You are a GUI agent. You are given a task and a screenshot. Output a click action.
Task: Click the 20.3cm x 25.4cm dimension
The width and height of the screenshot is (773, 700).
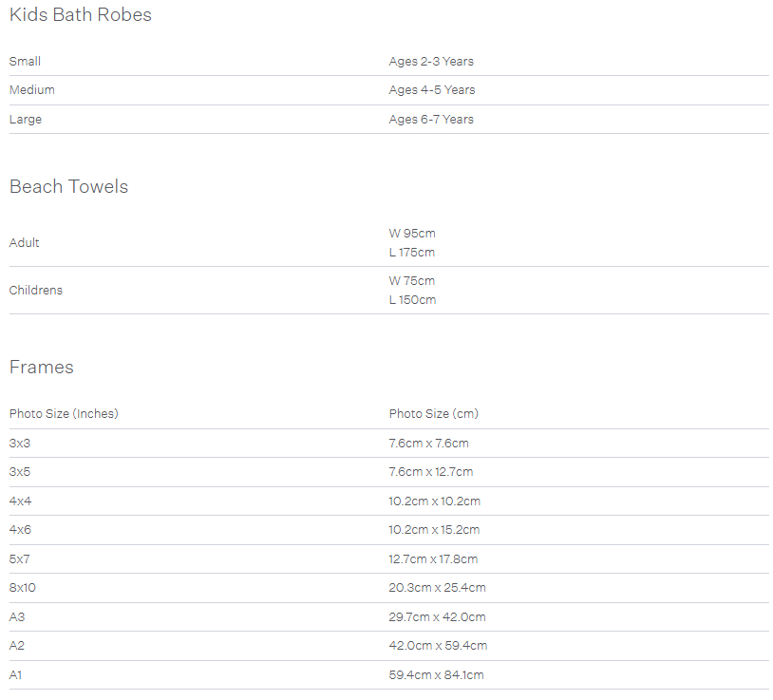point(437,588)
